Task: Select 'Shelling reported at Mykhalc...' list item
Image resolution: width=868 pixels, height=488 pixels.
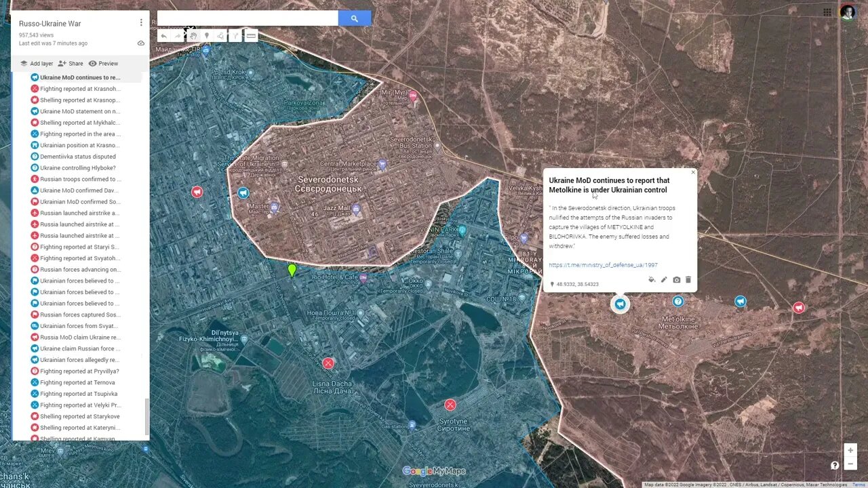Action: (80, 123)
